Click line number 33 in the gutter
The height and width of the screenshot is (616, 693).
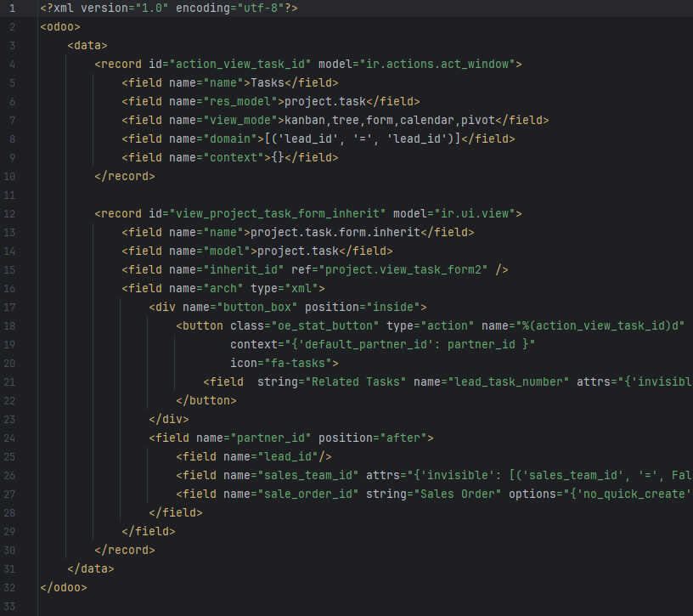(x=9, y=607)
